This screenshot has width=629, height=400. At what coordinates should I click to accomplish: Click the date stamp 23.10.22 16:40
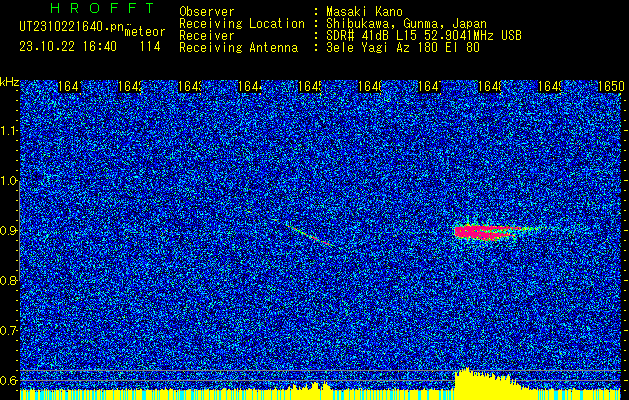coord(68,46)
